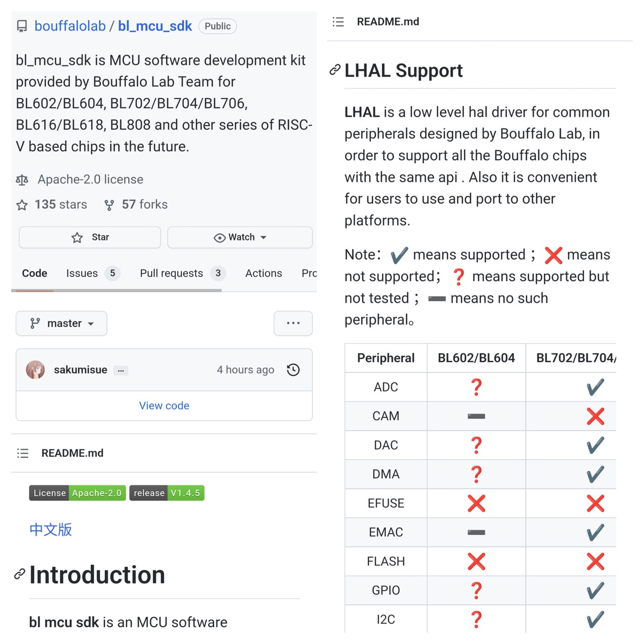Click link anchor icon beside Introduction
Image resolution: width=644 pixels, height=644 pixels.
point(20,574)
